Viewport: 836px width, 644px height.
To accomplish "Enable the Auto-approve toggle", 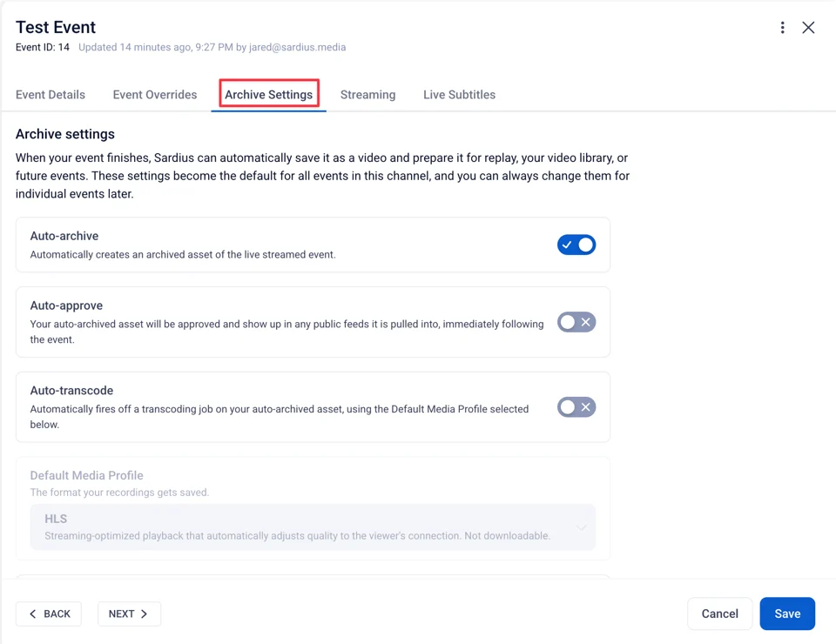I will (x=576, y=322).
